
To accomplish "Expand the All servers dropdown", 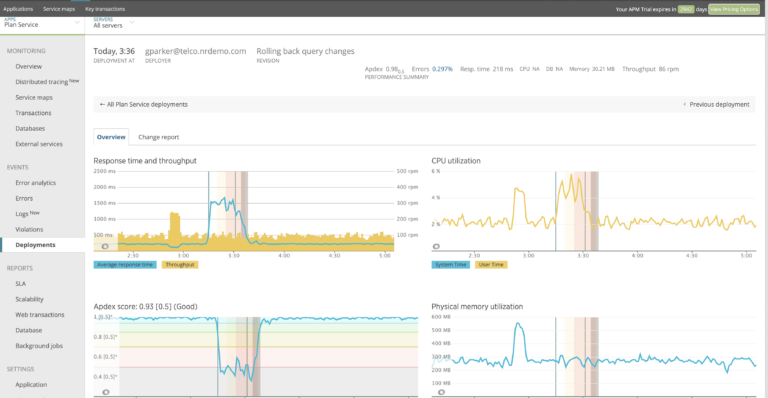I will coord(114,23).
